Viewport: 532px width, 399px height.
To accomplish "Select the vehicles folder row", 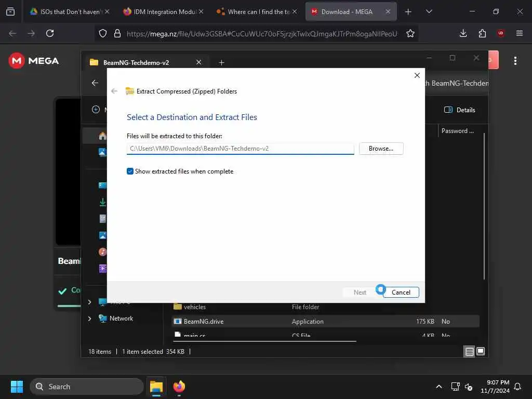I will 326,307.
